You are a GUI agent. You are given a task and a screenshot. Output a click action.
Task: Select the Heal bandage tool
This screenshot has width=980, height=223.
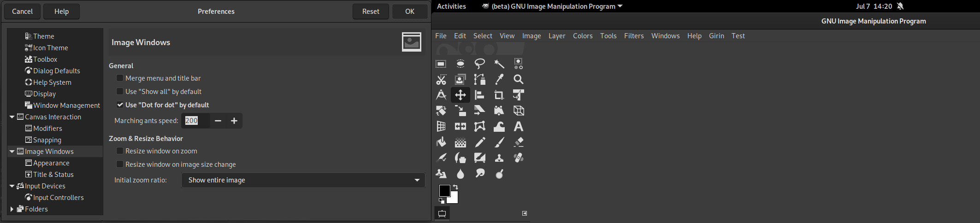519,158
